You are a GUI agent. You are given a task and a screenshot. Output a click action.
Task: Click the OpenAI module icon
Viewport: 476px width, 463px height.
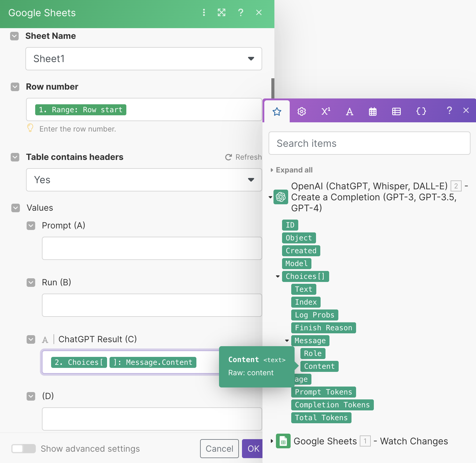point(281,197)
